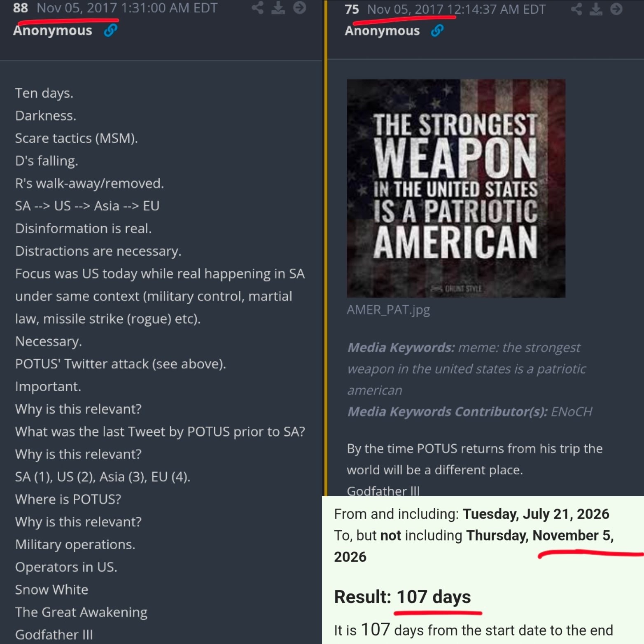Copy permalink chain icon for post 88
This screenshot has height=644, width=644.
point(110,30)
